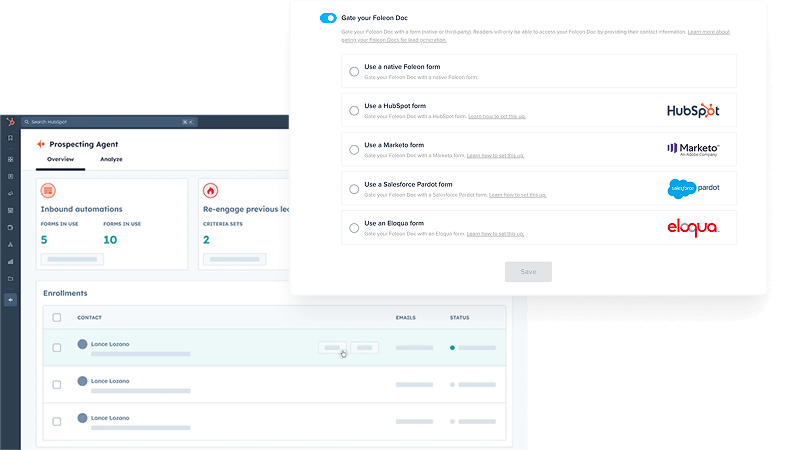Viewport: 790px width, 450px height.
Task: Click the Prospecting Agent spark icon
Action: pyautogui.click(x=41, y=144)
